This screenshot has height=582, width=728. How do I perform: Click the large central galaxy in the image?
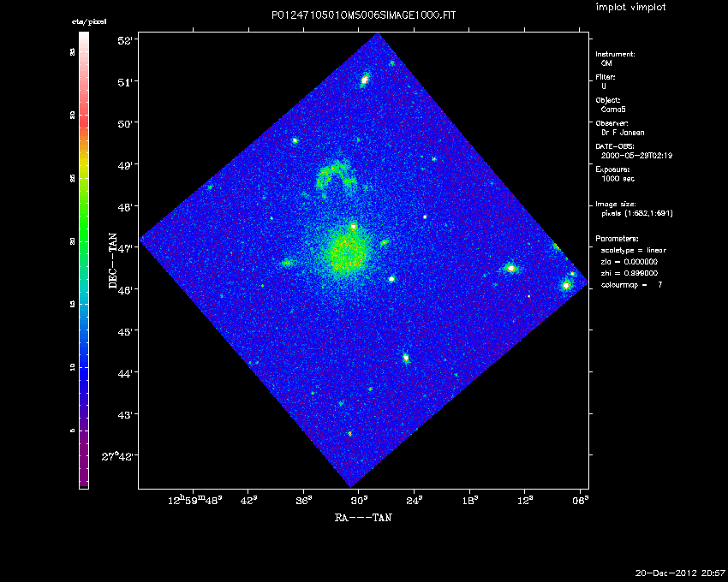346,255
